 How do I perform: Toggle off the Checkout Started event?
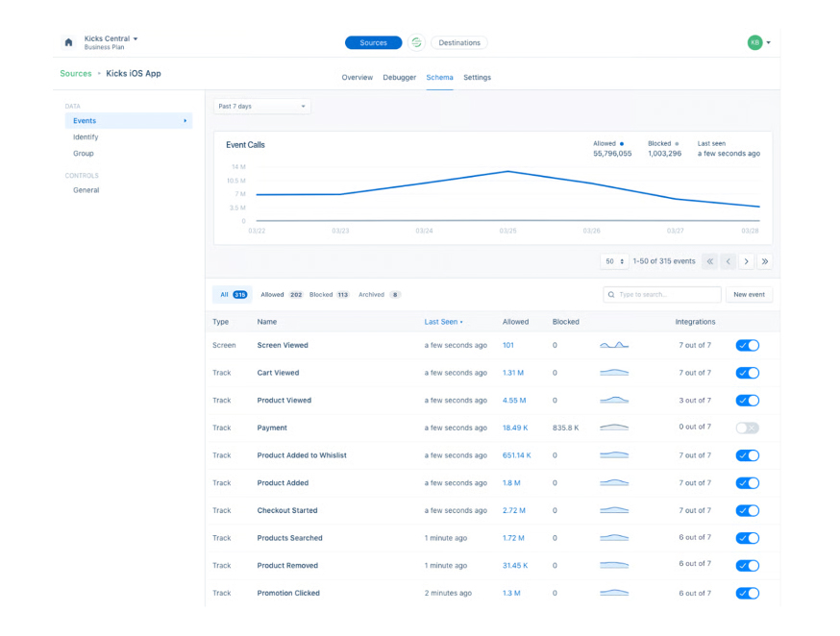point(747,510)
